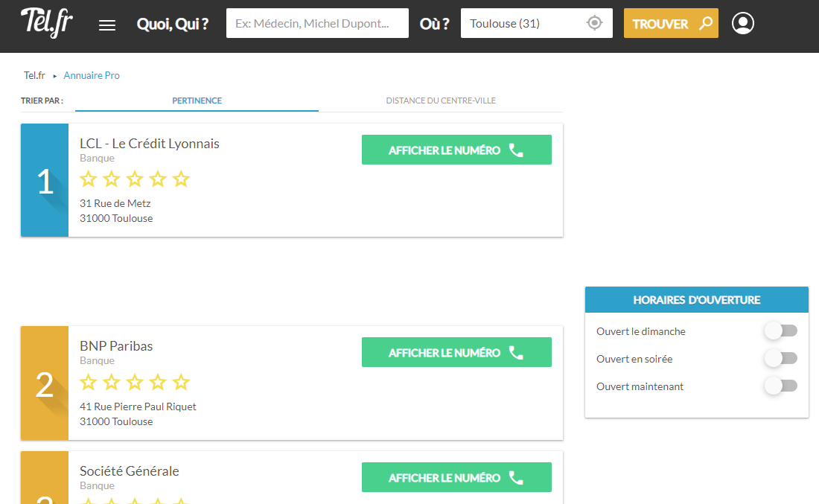Focus the Quoi, Qui search field
This screenshot has width=819, height=504.
pyautogui.click(x=317, y=23)
